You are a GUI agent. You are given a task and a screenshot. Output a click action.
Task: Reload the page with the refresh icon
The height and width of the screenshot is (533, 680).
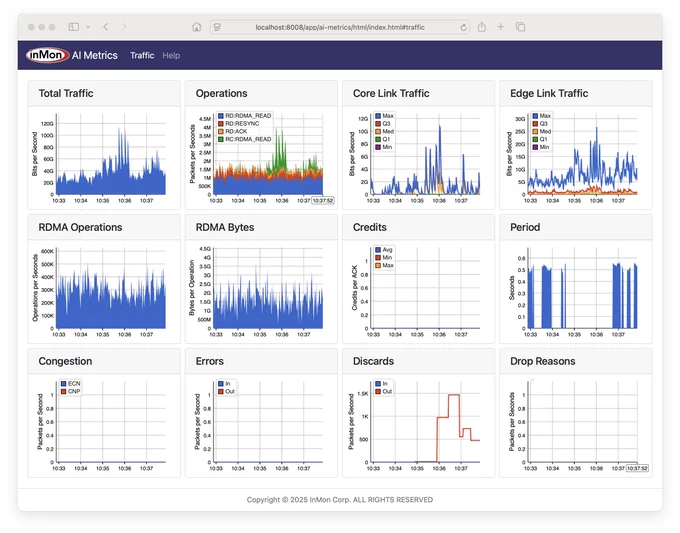coord(464,27)
